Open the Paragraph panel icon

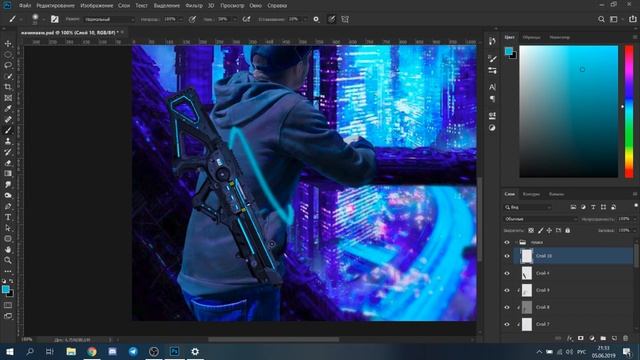click(x=492, y=99)
